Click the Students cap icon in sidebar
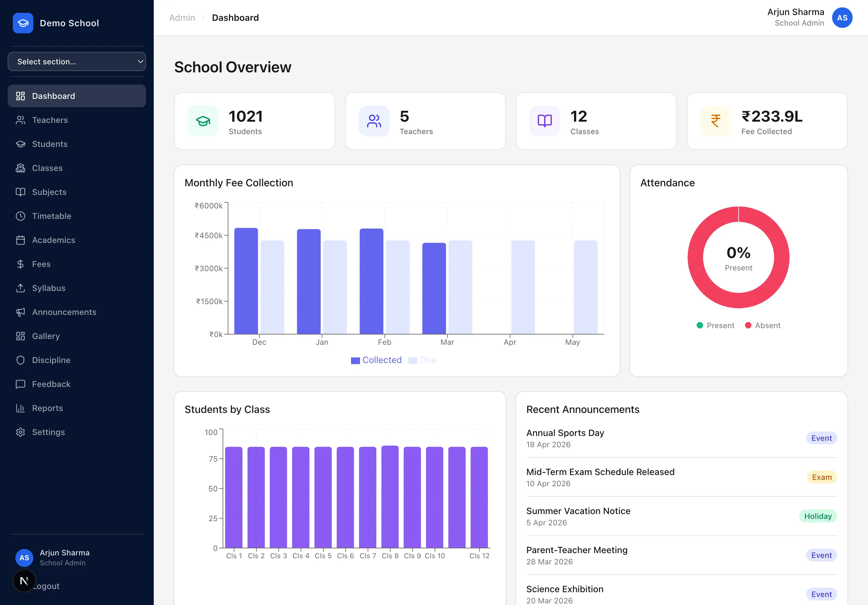This screenshot has height=605, width=868. tap(20, 144)
